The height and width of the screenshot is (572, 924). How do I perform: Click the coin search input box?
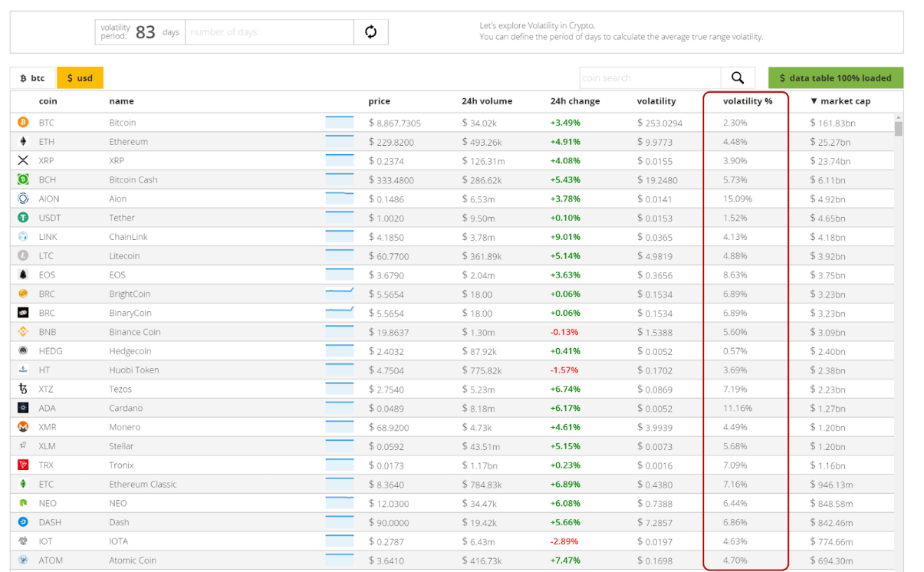coord(650,77)
